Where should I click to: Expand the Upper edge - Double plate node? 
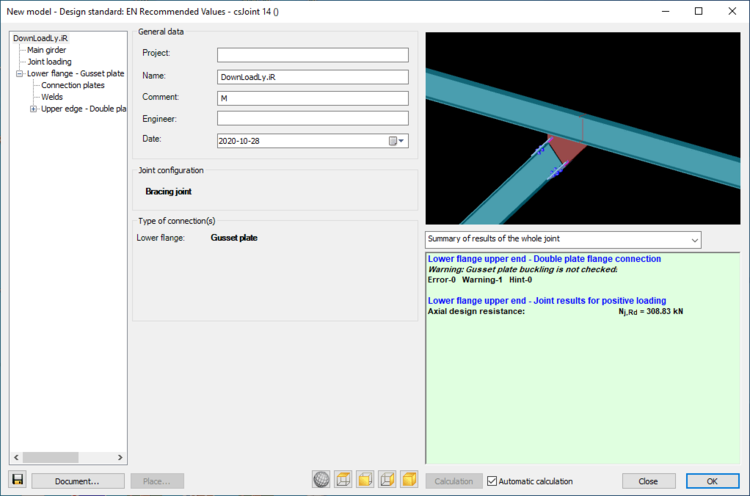(33, 109)
